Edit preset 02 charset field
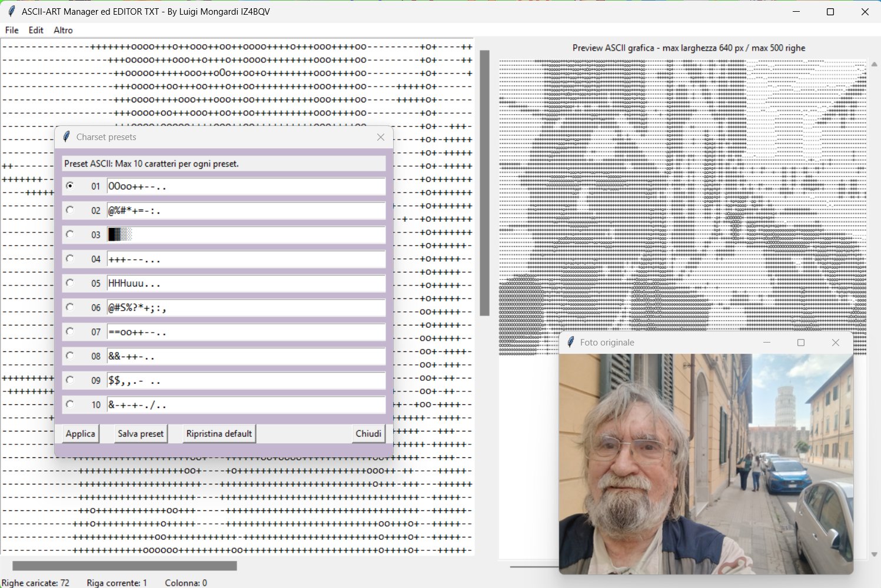 (246, 211)
